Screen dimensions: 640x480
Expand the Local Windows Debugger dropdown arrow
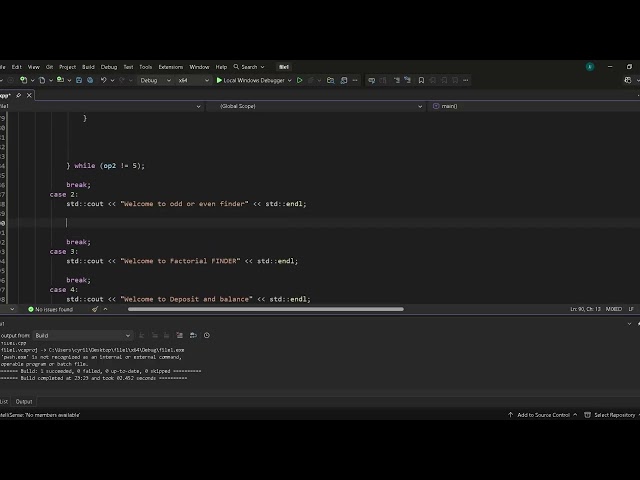click(289, 80)
